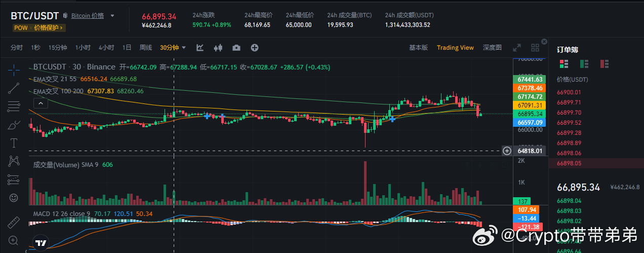Expand chart to fullscreen
The width and height of the screenshot is (644, 253).
tap(517, 48)
